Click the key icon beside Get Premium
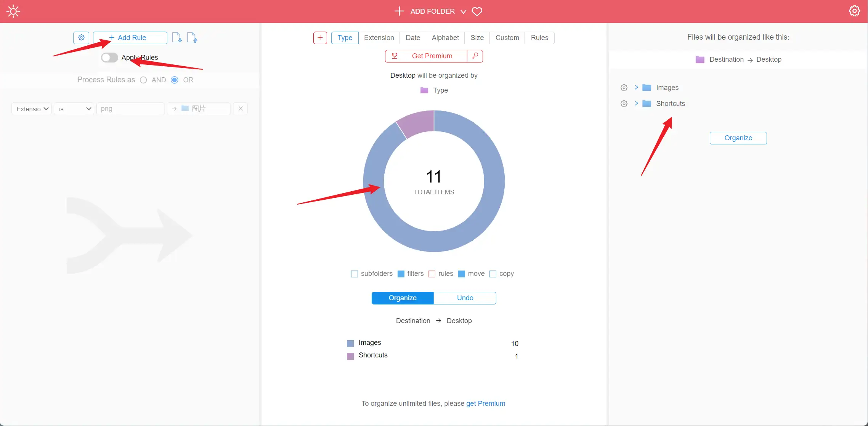 point(475,56)
